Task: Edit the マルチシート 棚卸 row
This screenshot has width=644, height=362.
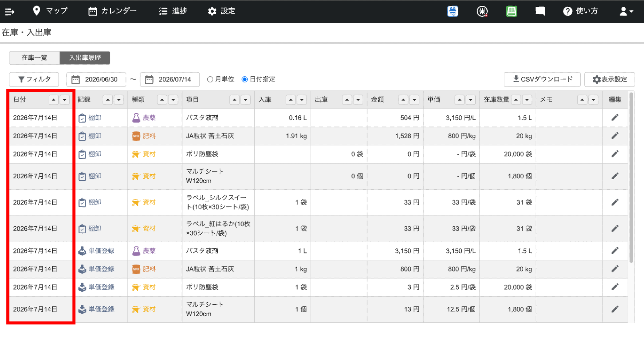Action: pyautogui.click(x=615, y=176)
